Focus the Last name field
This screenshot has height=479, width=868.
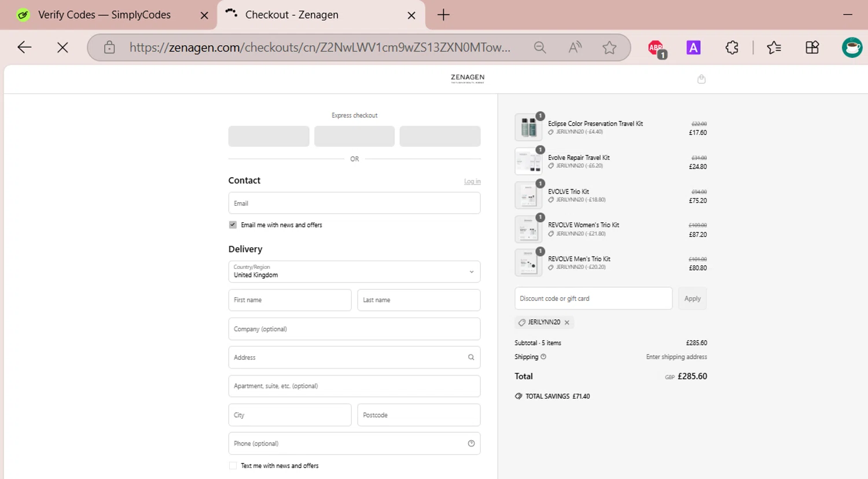tap(419, 300)
